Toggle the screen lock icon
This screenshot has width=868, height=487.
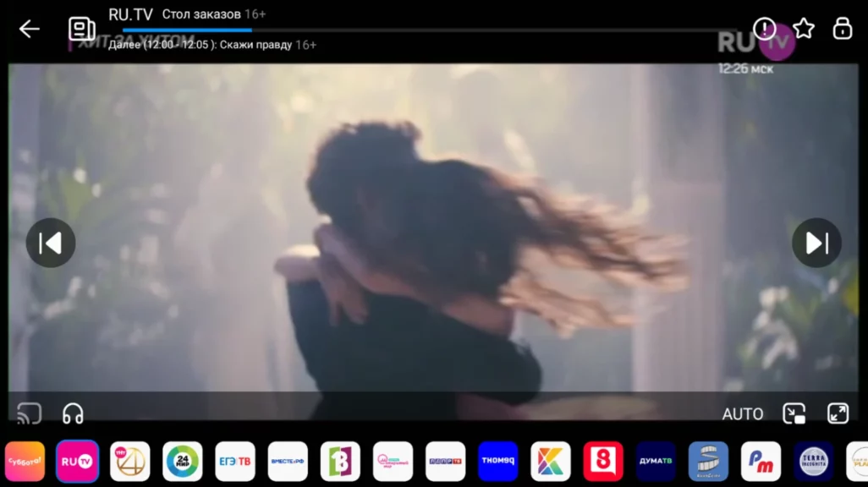[x=843, y=29]
